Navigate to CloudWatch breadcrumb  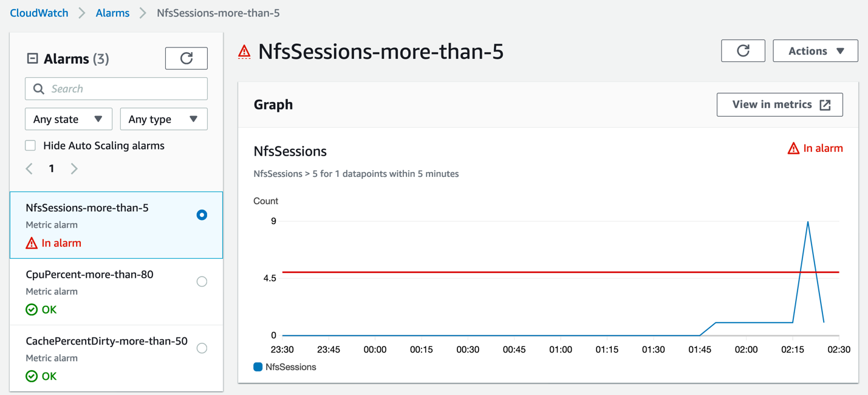click(x=39, y=13)
